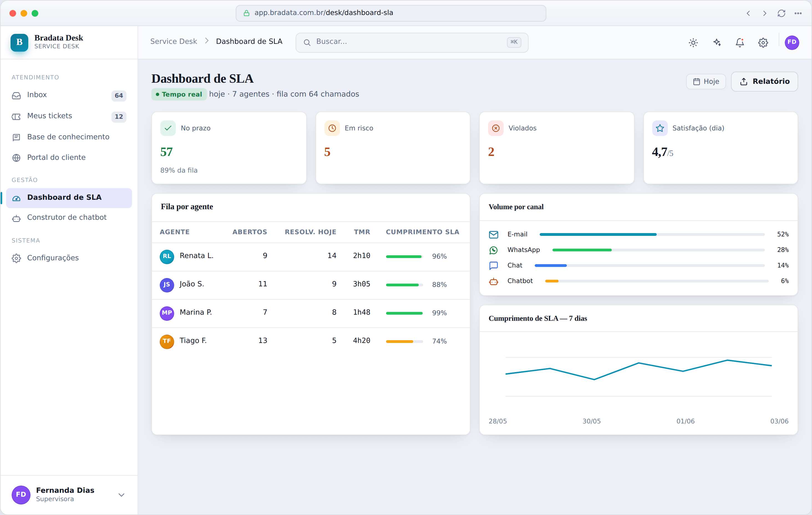Click the 89% da fila text

[x=179, y=170]
